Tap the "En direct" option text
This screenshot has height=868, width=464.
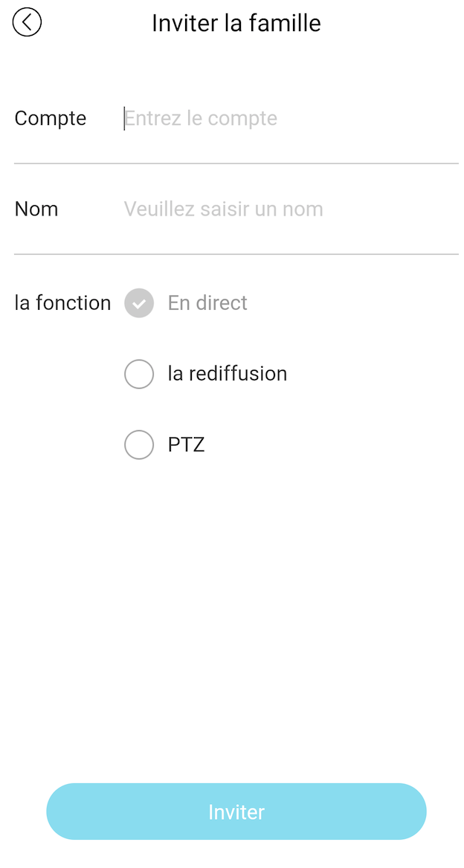pos(207,303)
